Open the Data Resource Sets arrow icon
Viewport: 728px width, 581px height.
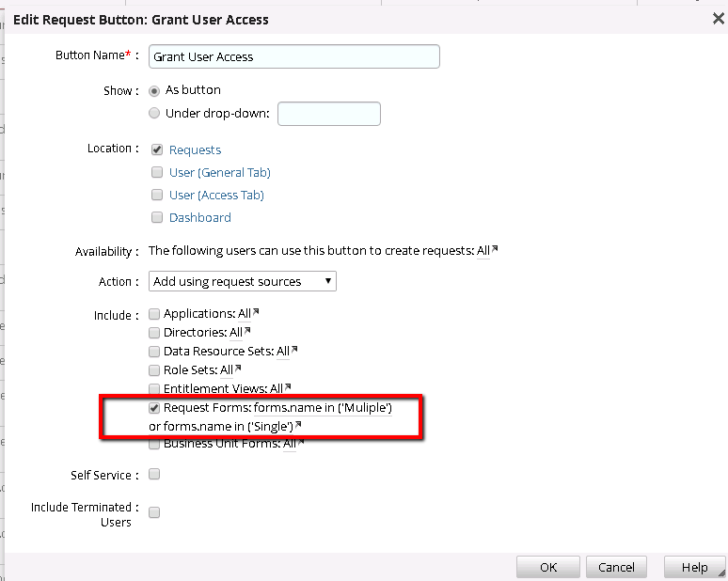click(294, 350)
